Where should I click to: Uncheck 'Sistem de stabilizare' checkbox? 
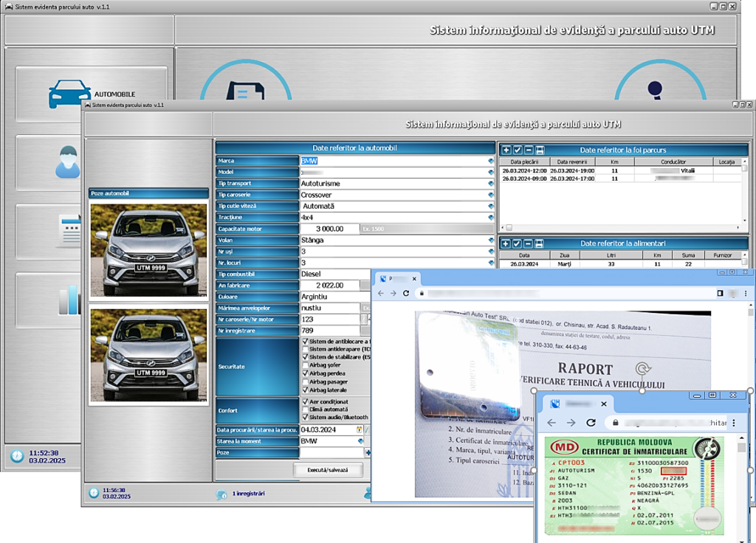click(x=305, y=357)
